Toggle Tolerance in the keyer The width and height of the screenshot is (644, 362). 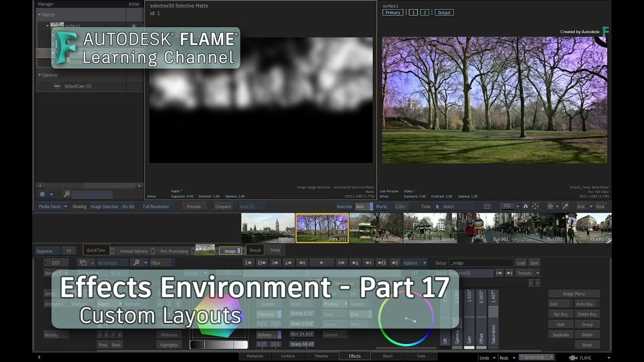tap(269, 314)
